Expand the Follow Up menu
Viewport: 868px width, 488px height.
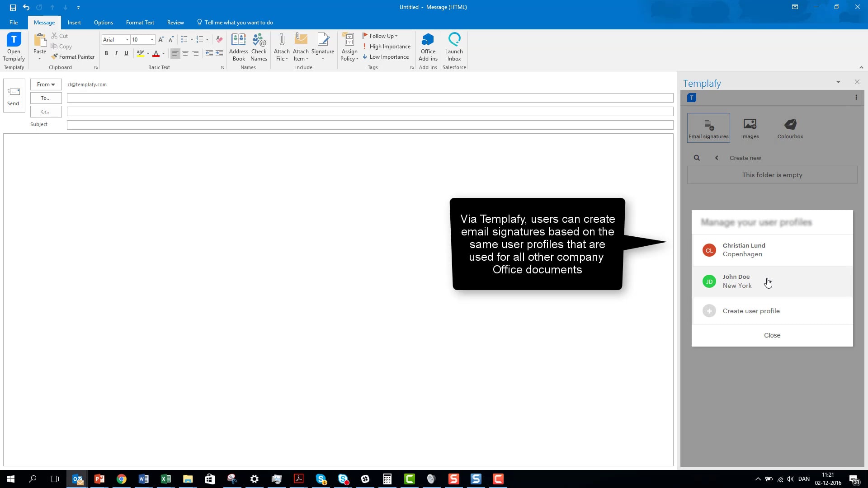381,36
